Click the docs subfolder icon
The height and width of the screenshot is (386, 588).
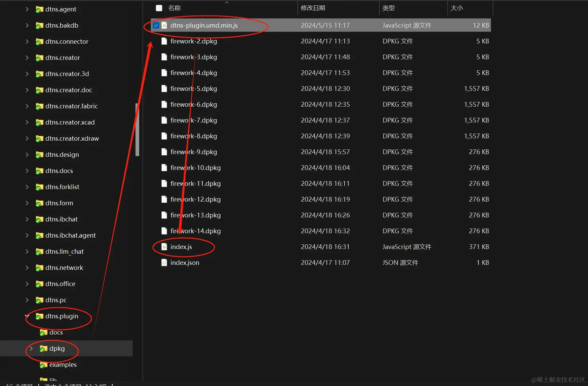click(x=43, y=332)
